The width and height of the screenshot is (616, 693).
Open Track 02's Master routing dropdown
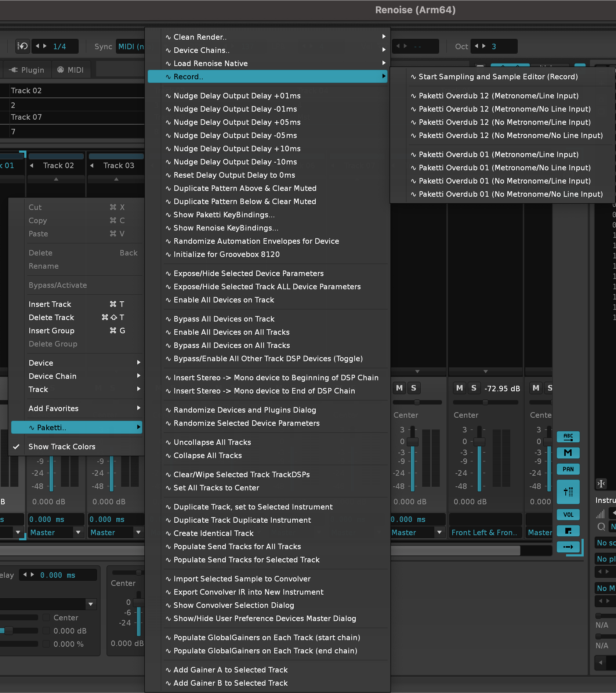click(x=77, y=532)
